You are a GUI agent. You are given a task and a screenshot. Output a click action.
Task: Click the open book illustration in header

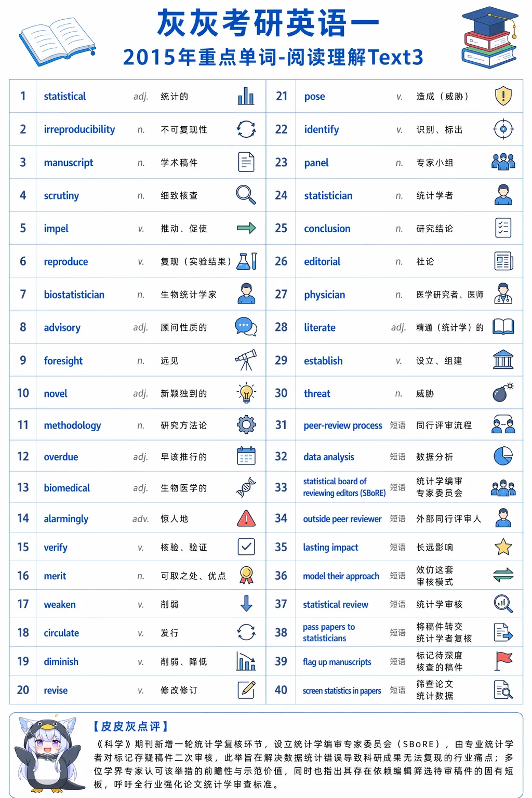click(x=57, y=42)
